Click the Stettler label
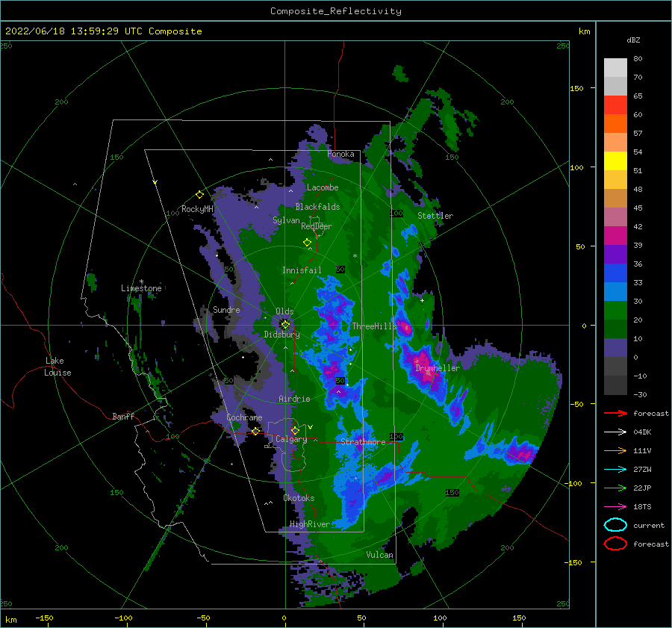The image size is (672, 628). 435,216
